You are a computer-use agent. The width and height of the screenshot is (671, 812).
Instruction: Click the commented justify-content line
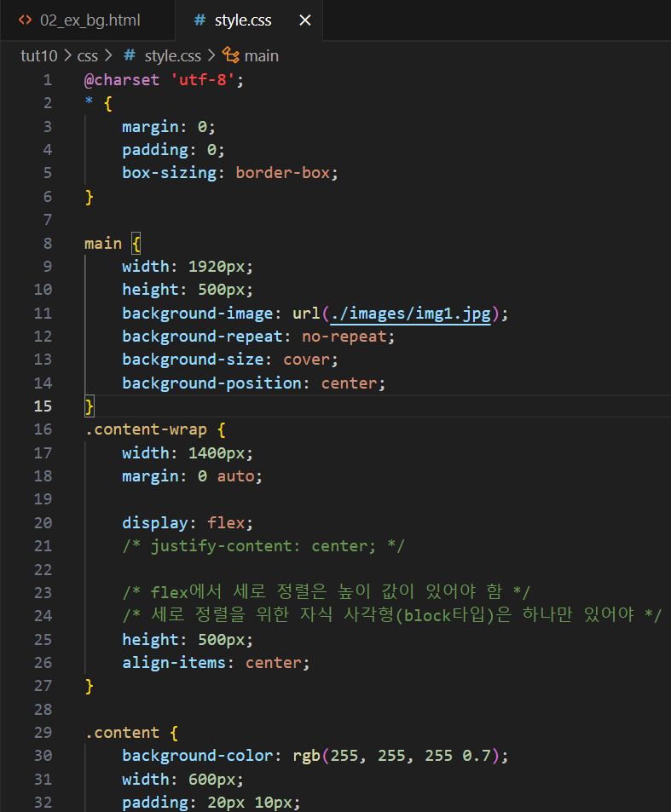(x=263, y=546)
